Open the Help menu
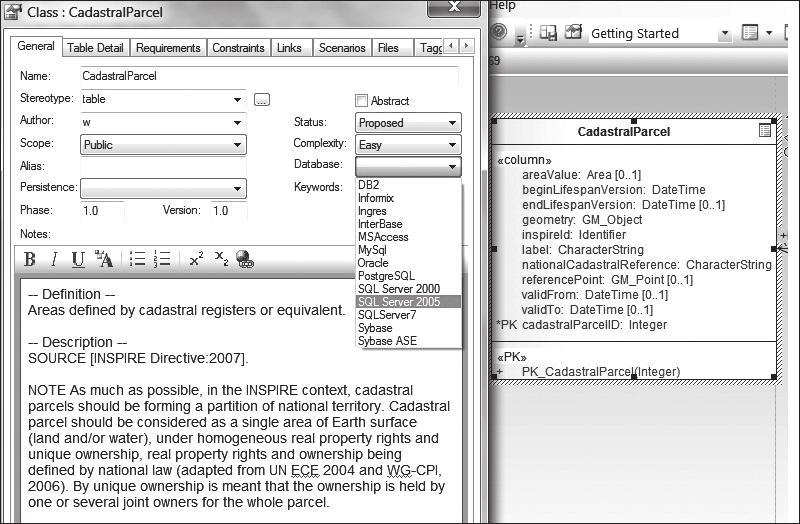This screenshot has width=800, height=524. [503, 5]
